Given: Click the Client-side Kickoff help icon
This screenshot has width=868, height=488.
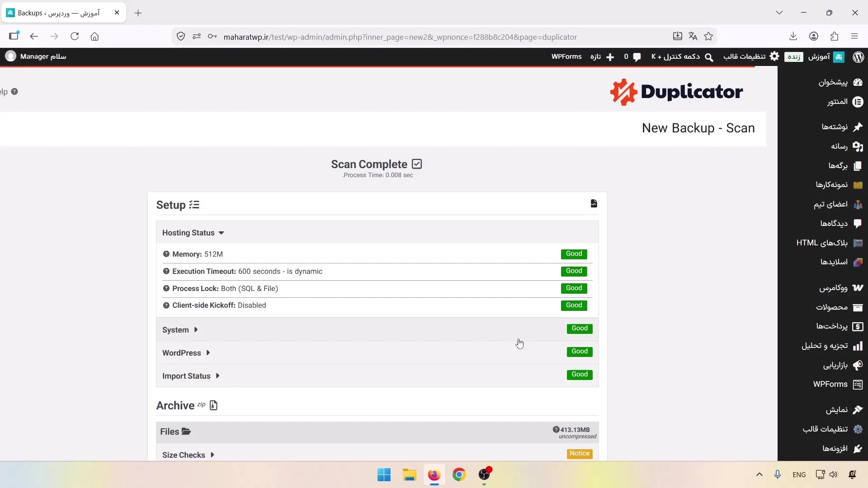Looking at the screenshot, I should click(166, 305).
